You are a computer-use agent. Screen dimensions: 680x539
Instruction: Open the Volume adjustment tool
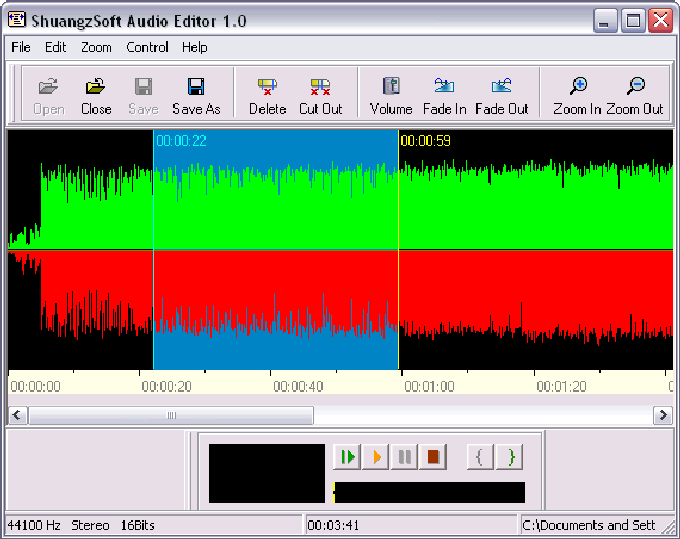(x=391, y=96)
